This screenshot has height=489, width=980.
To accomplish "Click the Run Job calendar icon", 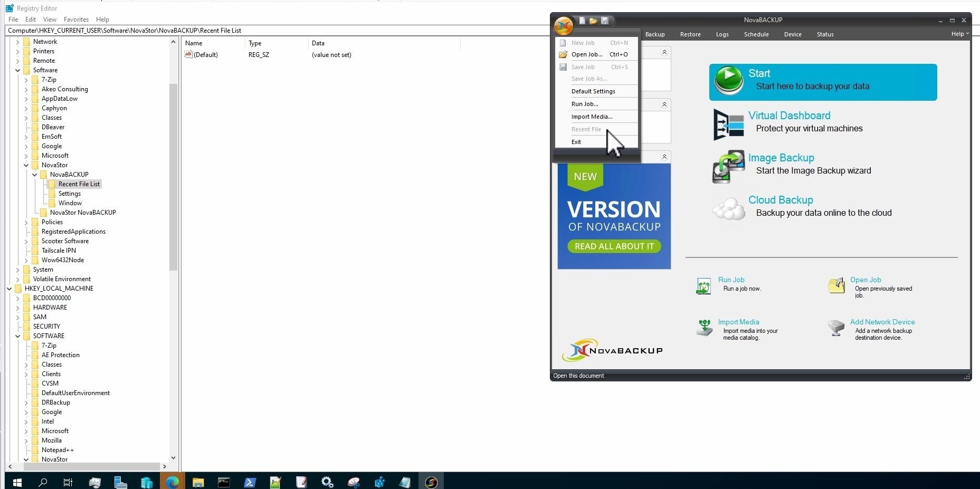I will point(703,286).
